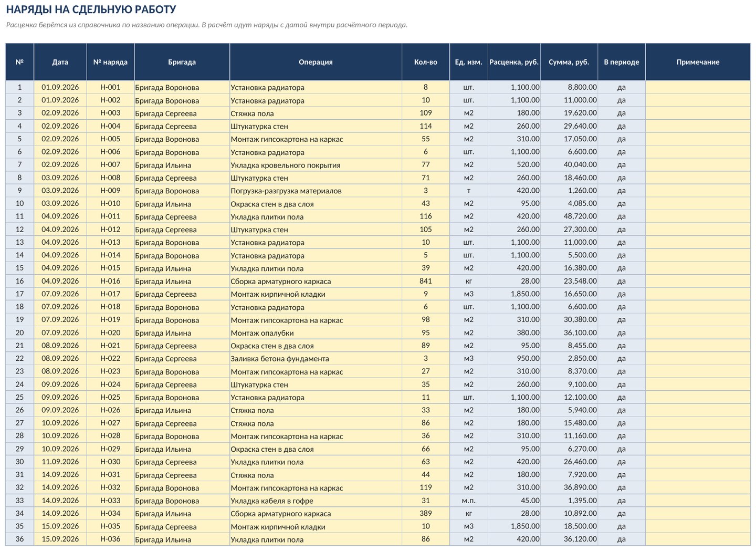Select the rate "950.00" cell
This screenshot has width=756, height=551.
(x=514, y=358)
